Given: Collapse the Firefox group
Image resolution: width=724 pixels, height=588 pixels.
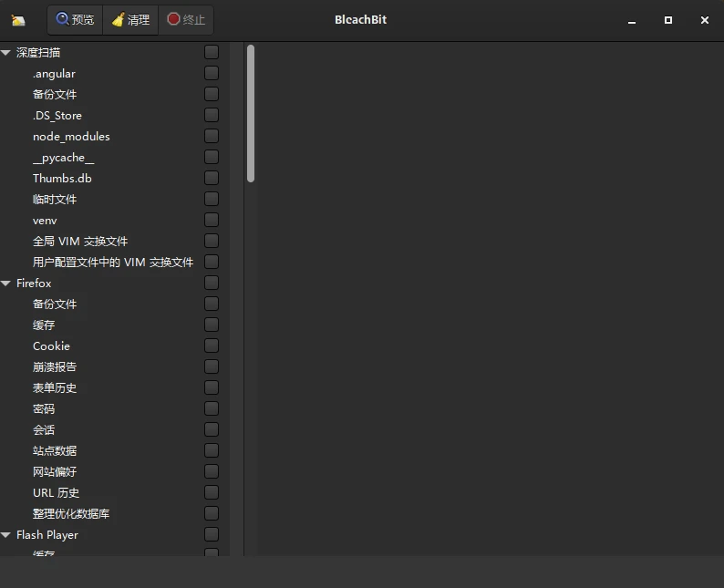Looking at the screenshot, I should [x=6, y=284].
